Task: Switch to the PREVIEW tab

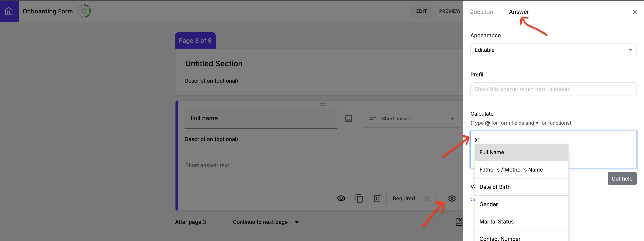Action: 449,11
